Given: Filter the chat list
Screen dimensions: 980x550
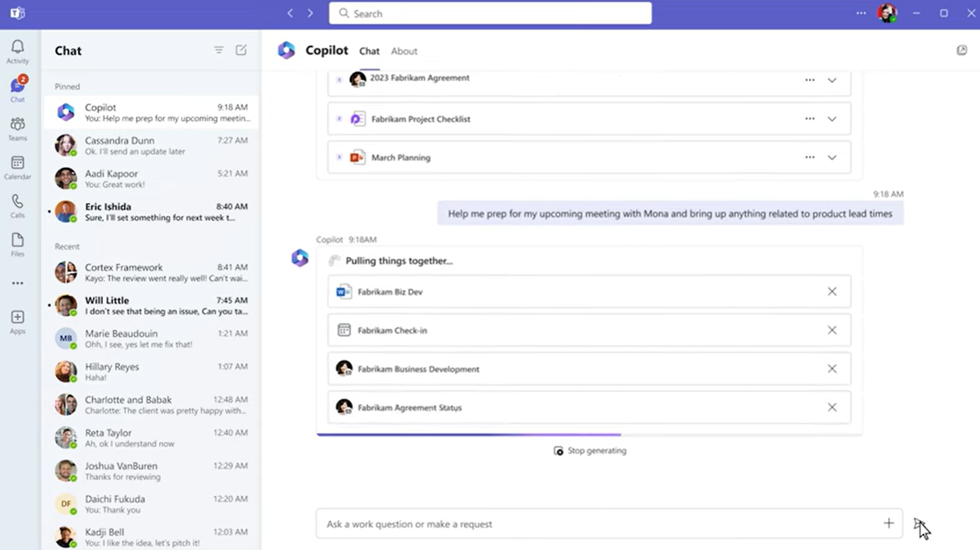Looking at the screenshot, I should 219,50.
